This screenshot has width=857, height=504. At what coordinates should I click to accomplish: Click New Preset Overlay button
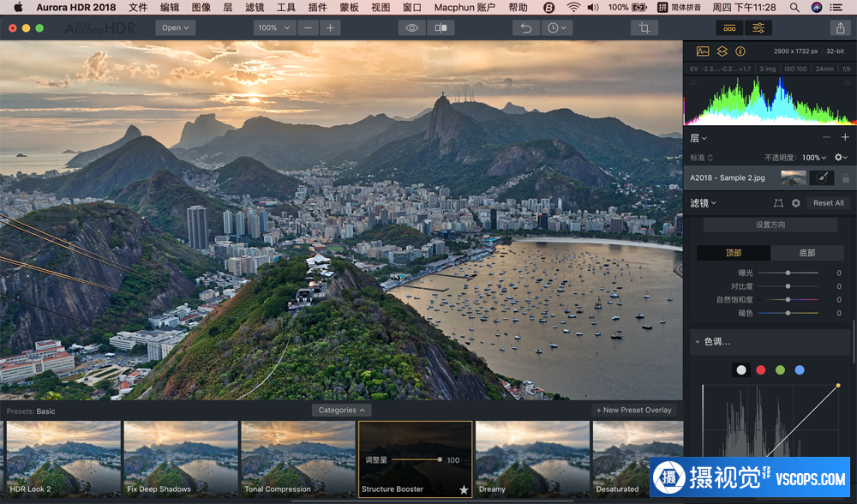pyautogui.click(x=634, y=410)
